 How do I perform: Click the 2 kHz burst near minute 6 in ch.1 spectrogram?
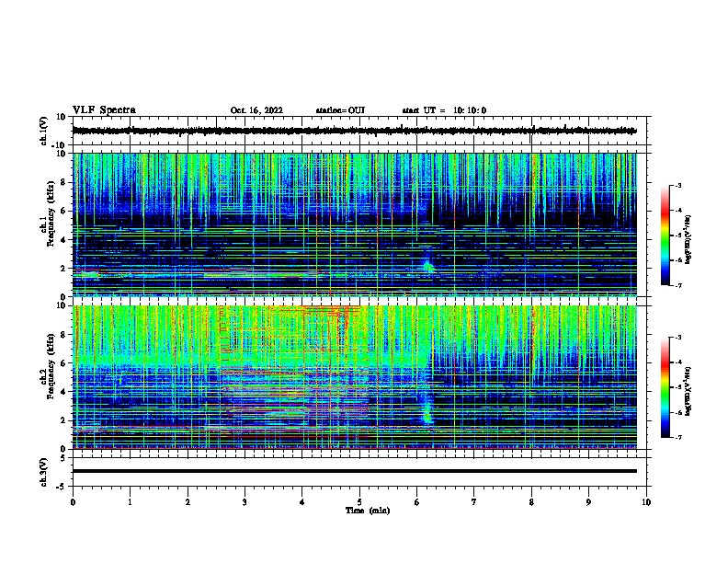(428, 267)
